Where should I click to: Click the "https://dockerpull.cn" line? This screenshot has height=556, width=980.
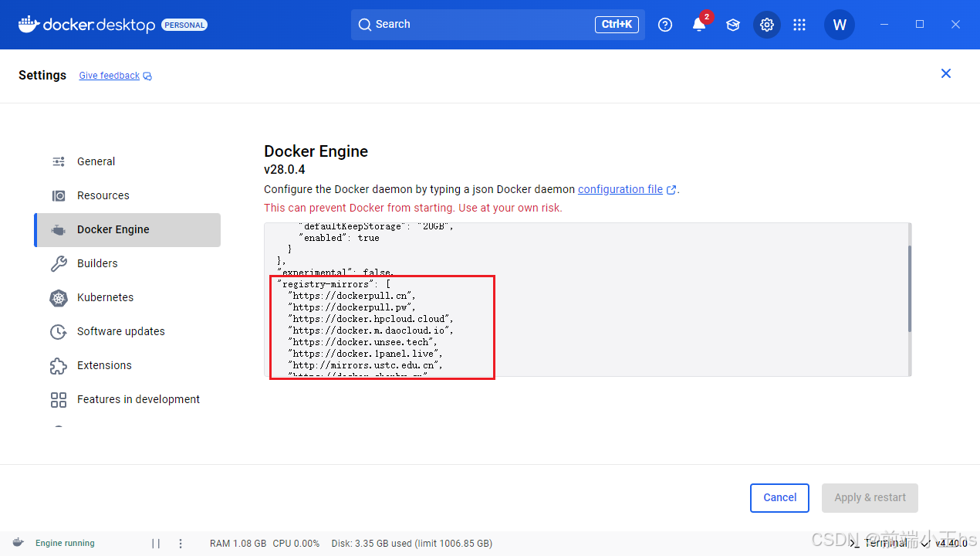tap(352, 296)
